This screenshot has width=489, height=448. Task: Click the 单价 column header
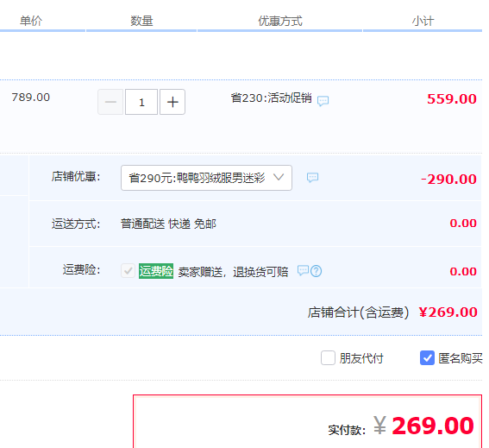pyautogui.click(x=31, y=21)
